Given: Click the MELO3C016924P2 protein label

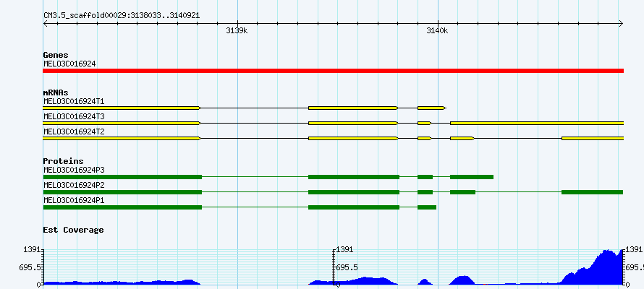Looking at the screenshot, I should click(x=74, y=185).
